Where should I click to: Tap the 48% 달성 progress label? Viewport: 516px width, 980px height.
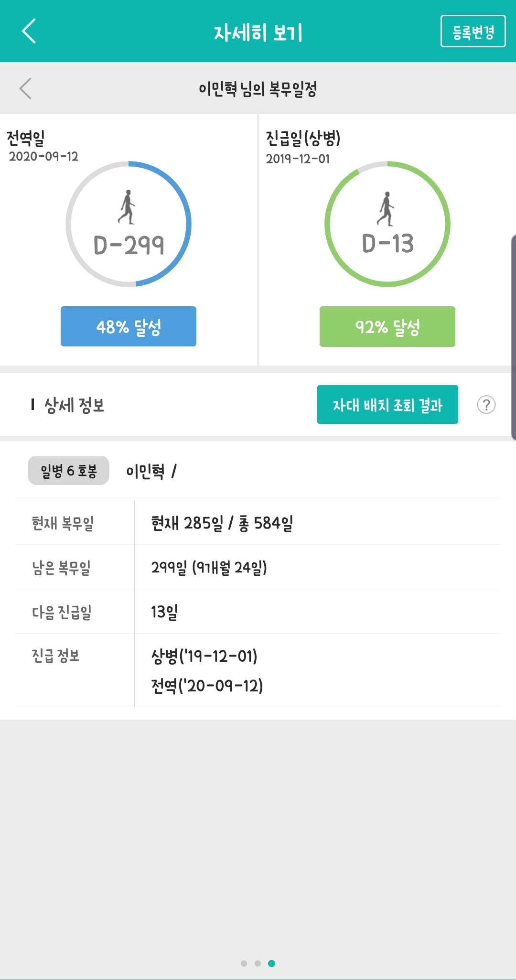[128, 326]
